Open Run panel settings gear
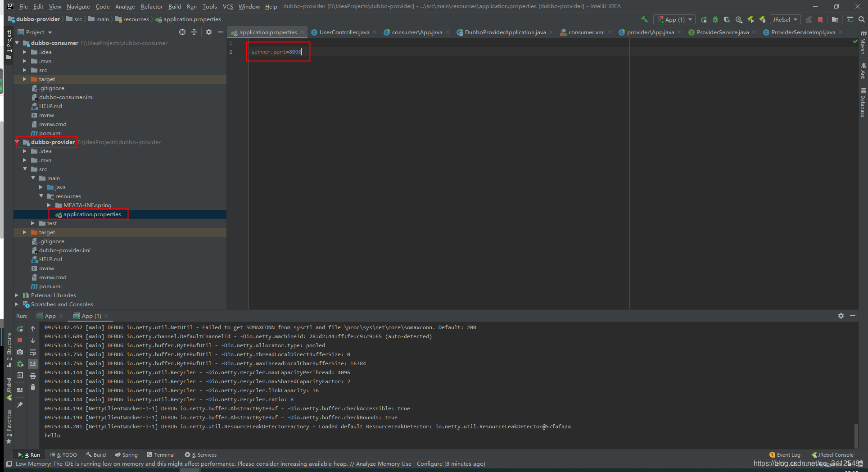The image size is (868, 472). (x=841, y=316)
